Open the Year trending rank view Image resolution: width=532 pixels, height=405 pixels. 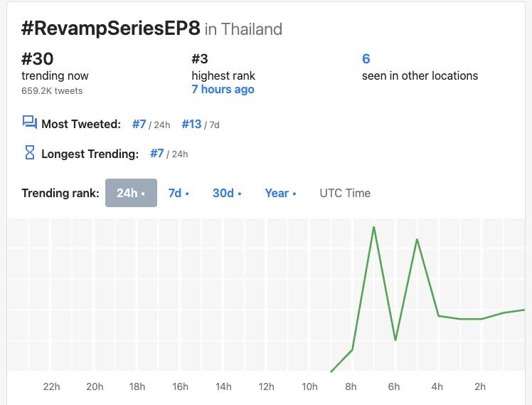(x=280, y=193)
